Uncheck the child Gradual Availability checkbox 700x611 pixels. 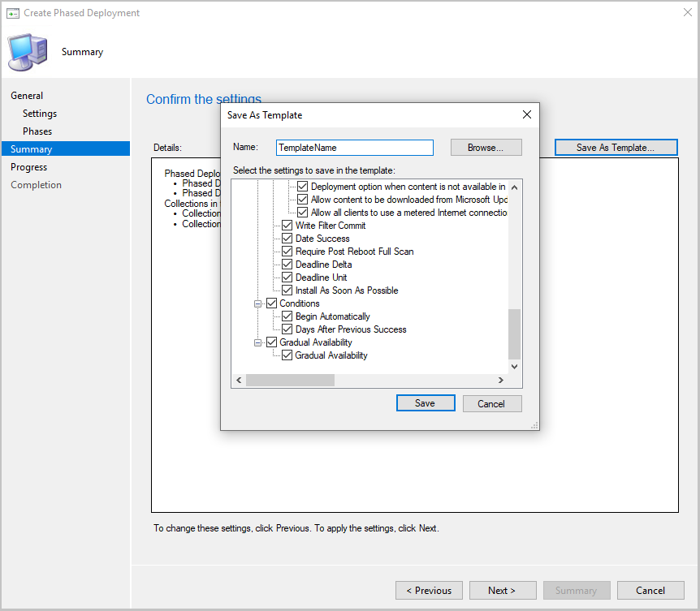click(x=287, y=355)
